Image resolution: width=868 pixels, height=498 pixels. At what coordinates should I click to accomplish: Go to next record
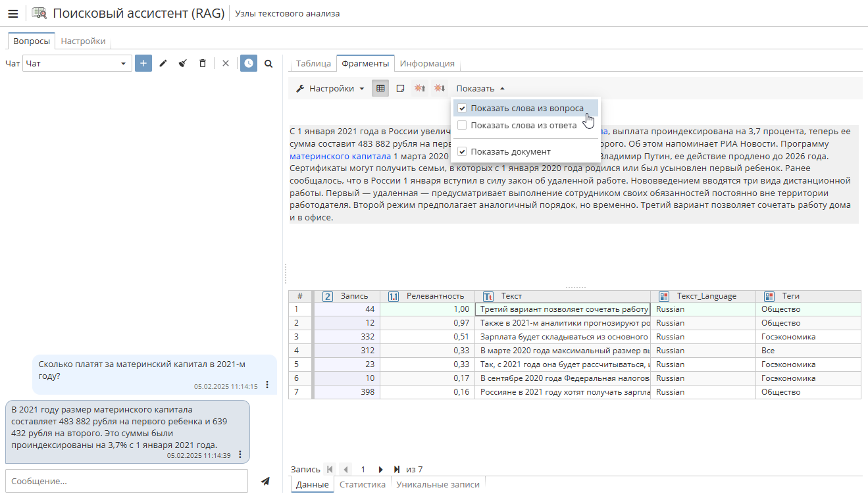380,469
